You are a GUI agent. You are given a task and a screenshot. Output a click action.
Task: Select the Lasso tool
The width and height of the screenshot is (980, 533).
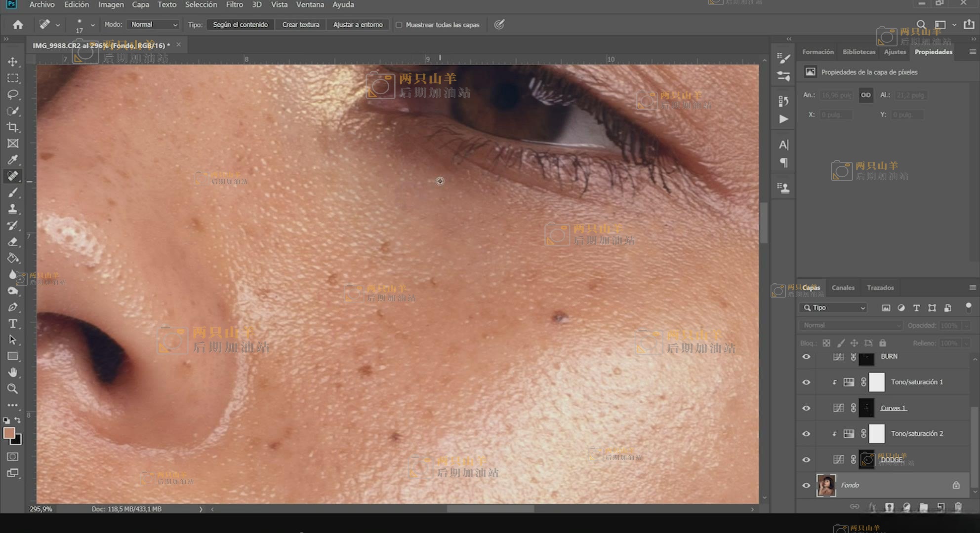click(13, 94)
